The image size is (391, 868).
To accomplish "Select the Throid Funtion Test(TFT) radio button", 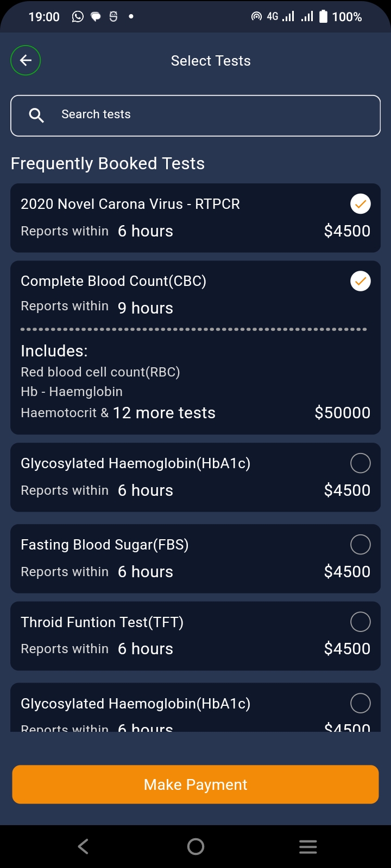I will coord(360,622).
